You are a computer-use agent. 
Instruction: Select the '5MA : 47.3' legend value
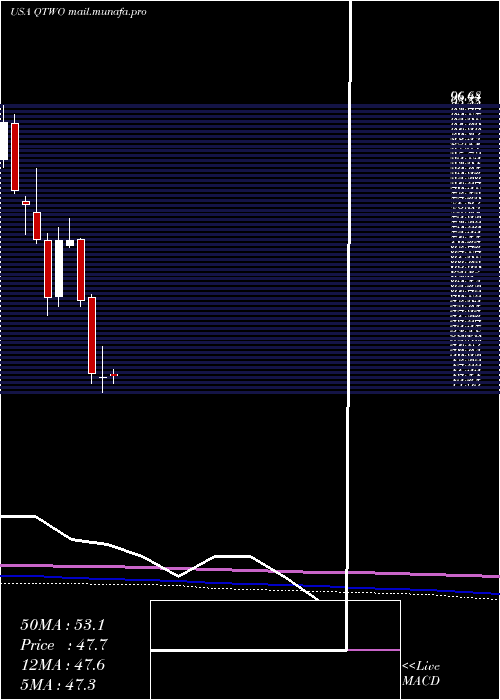coord(58,684)
